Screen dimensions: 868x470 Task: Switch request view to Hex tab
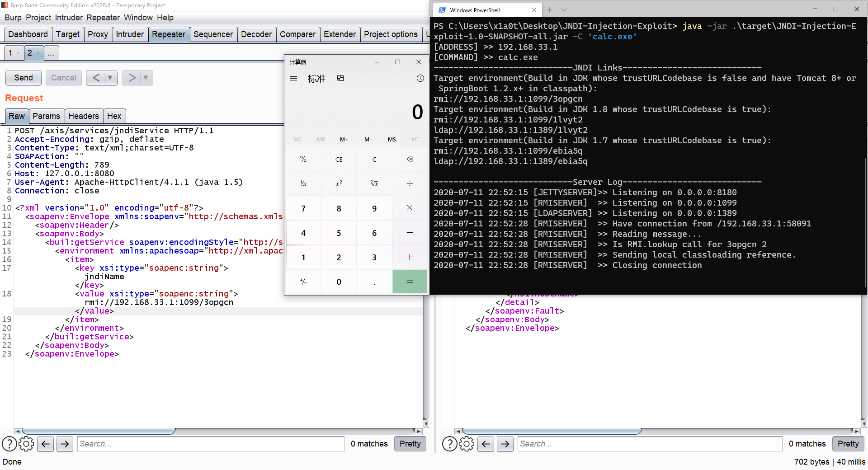(x=114, y=116)
